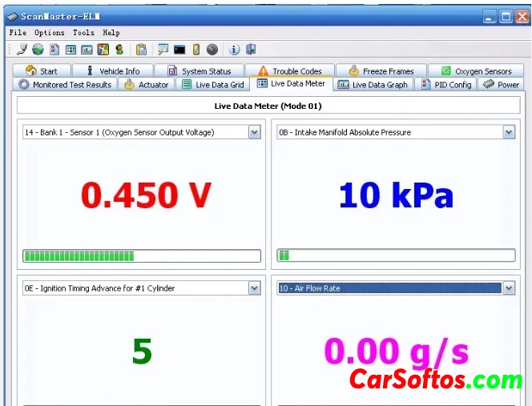
Task: Click the exit door icon in toolbar
Action: point(251,50)
